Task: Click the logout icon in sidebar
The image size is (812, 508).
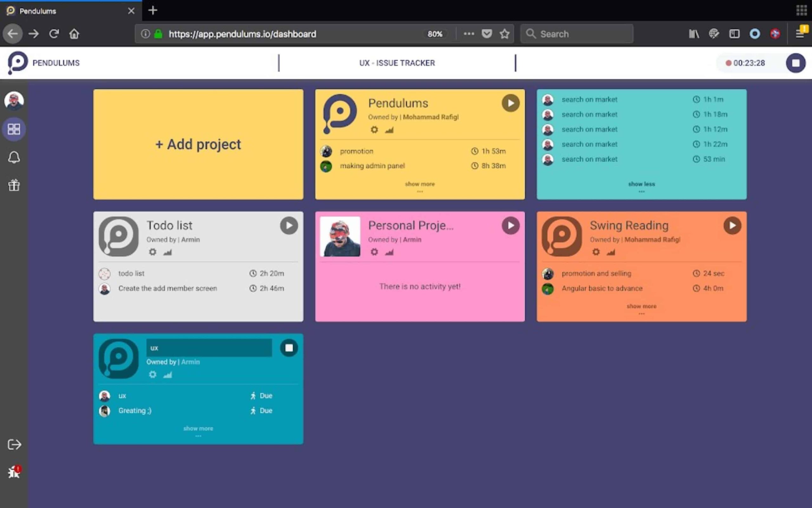Action: (x=14, y=444)
